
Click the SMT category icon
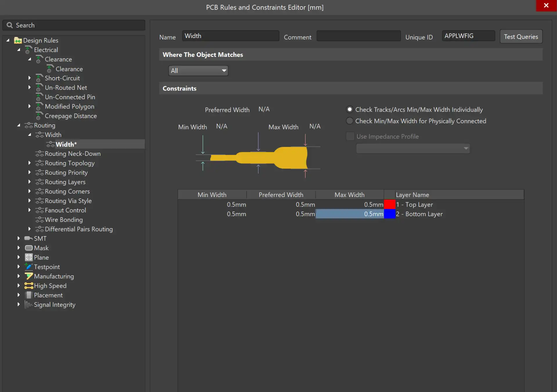pyautogui.click(x=28, y=239)
